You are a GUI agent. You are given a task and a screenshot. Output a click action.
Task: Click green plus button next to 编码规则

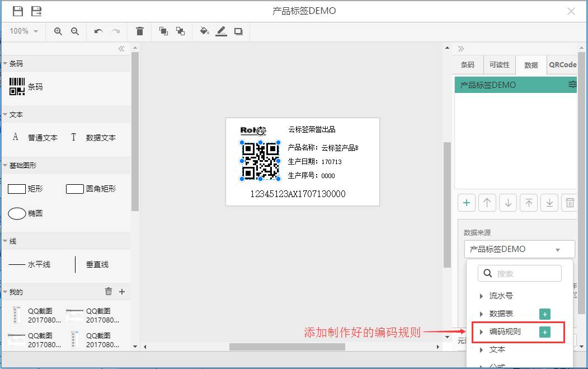544,332
